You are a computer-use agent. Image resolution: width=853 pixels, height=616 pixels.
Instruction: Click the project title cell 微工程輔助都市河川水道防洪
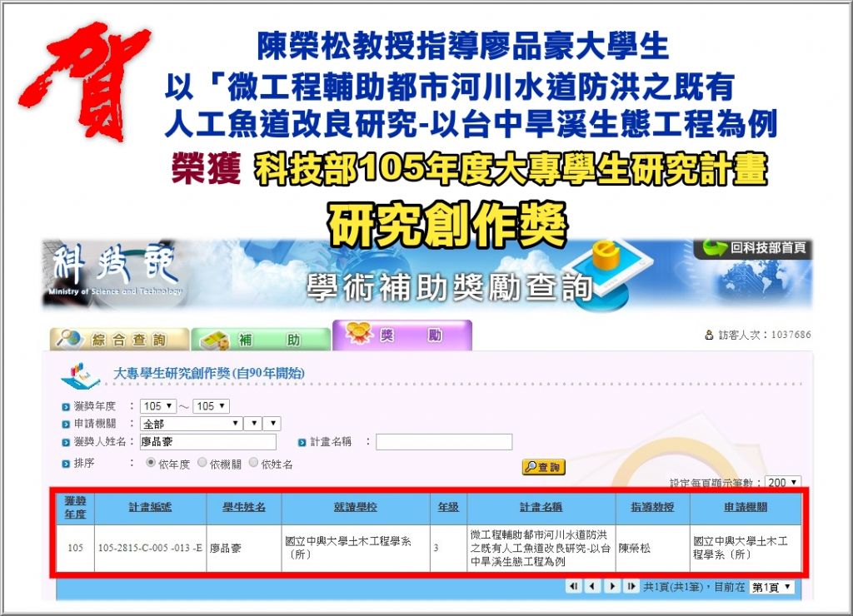pos(540,548)
